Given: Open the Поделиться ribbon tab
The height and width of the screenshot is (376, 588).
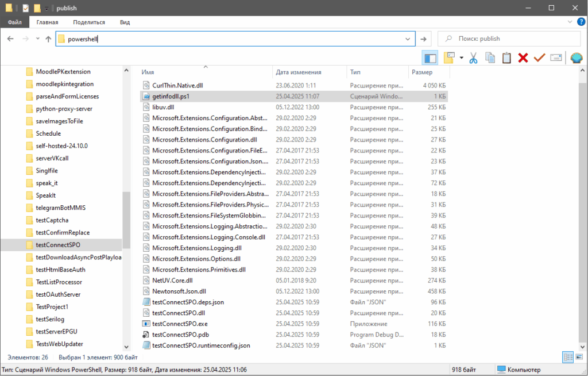Looking at the screenshot, I should tap(89, 22).
